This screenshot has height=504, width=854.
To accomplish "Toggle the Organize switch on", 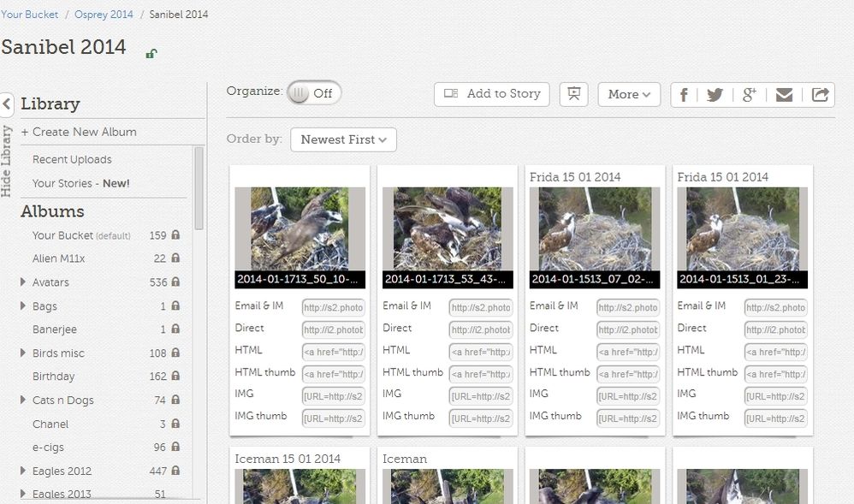I will pyautogui.click(x=314, y=93).
